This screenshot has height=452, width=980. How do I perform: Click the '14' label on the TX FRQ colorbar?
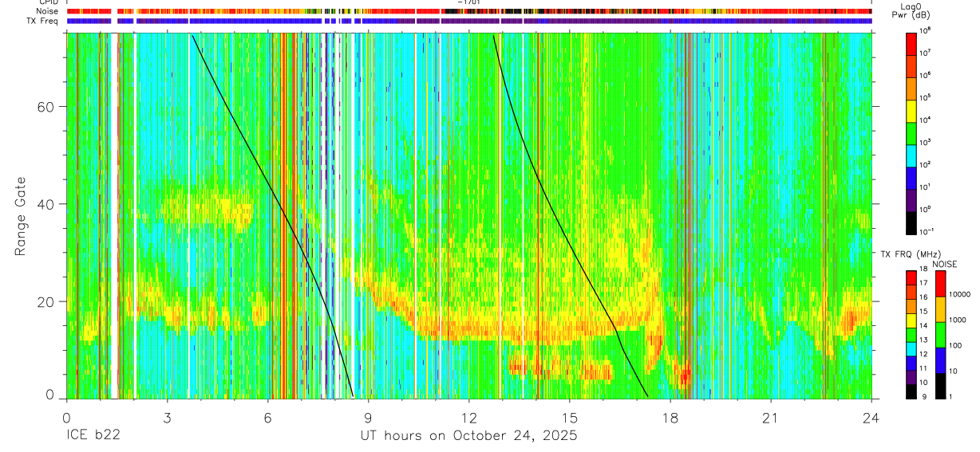(923, 325)
